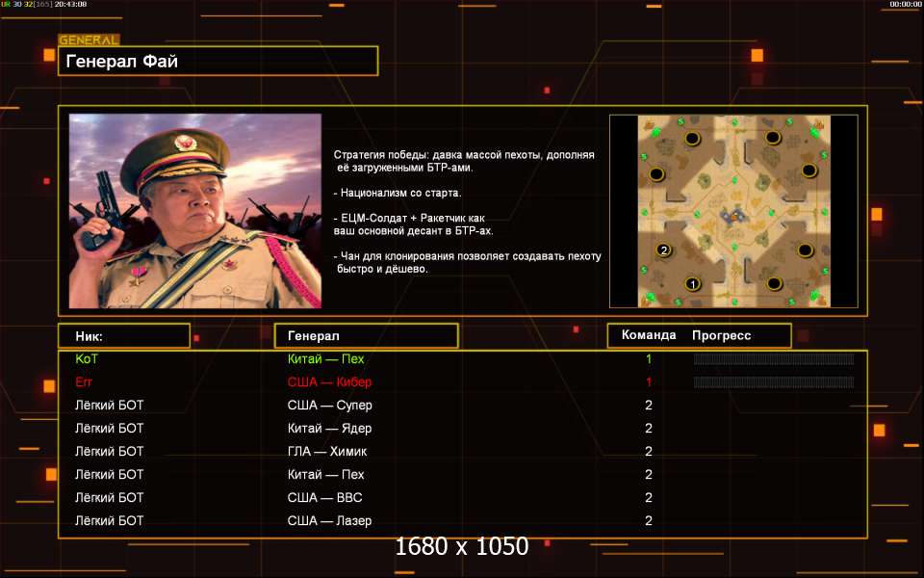Image resolution: width=924 pixels, height=578 pixels.
Task: Click 'Лёгкий БОТ' in the США — Супер row
Action: coord(109,406)
